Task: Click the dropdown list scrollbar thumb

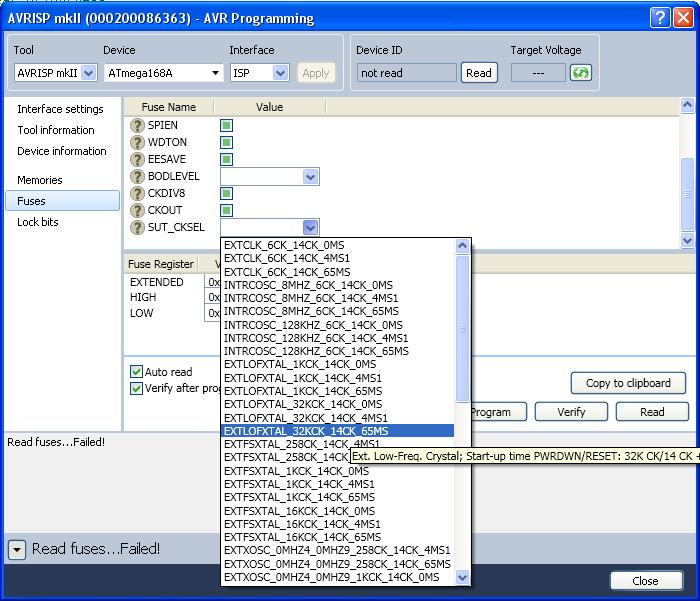Action: pyautogui.click(x=462, y=329)
